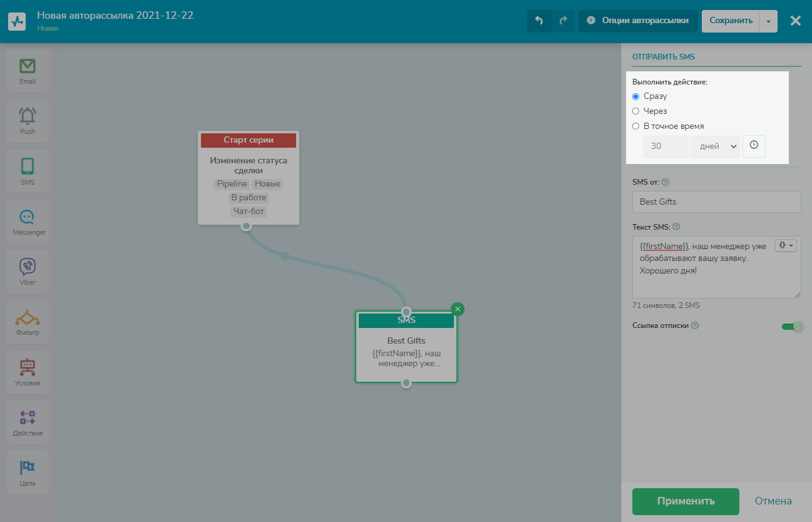Select the Условие block icon
Viewport: 812px width, 522px height.
pos(27,372)
